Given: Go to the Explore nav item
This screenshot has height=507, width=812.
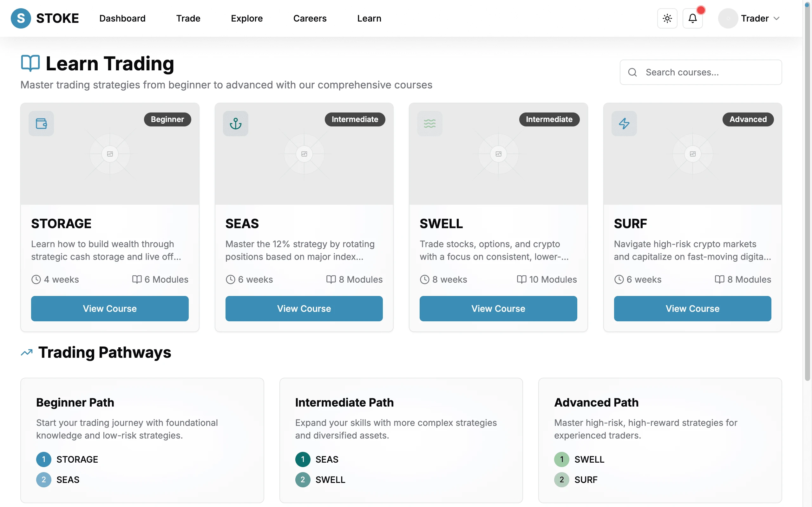Looking at the screenshot, I should [247, 18].
